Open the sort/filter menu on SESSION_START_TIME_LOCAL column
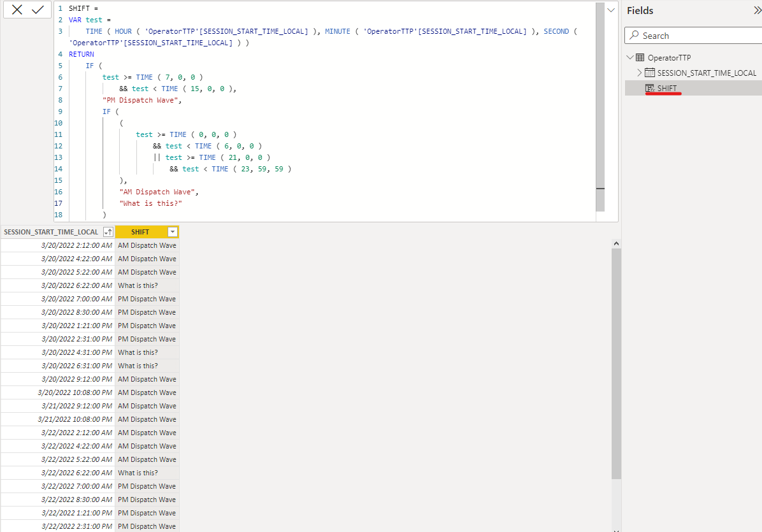 [x=108, y=233]
